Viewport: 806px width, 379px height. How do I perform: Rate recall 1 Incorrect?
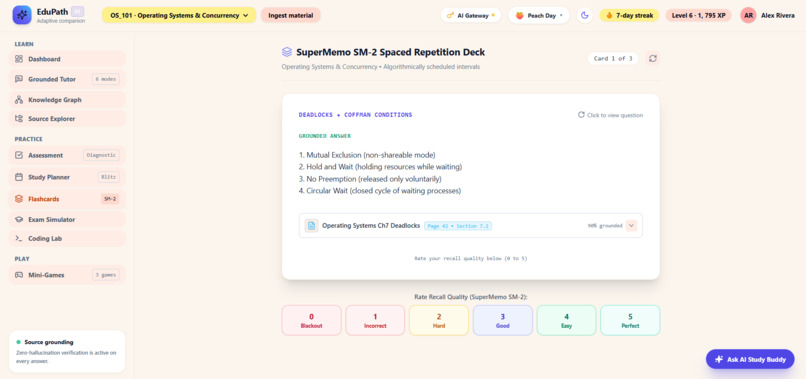click(375, 320)
